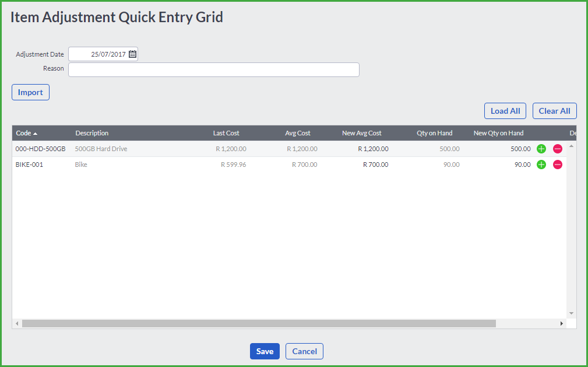Edit New Avg Cost R 700.00 cell
The image size is (588, 367).
click(x=376, y=165)
